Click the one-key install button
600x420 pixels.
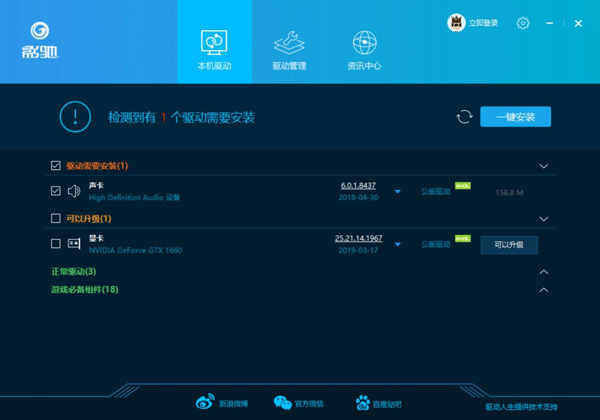coord(515,117)
